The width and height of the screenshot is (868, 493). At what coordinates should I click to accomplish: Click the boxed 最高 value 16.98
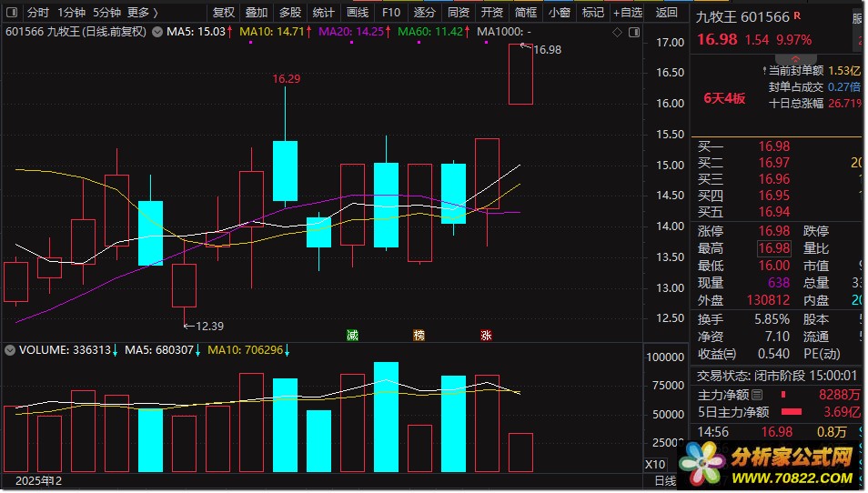coord(774,248)
